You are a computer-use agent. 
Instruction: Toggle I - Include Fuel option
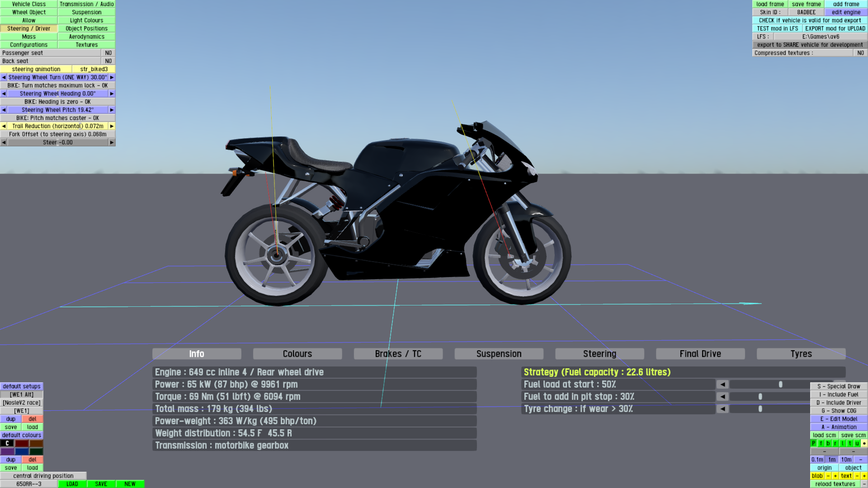pyautogui.click(x=839, y=394)
